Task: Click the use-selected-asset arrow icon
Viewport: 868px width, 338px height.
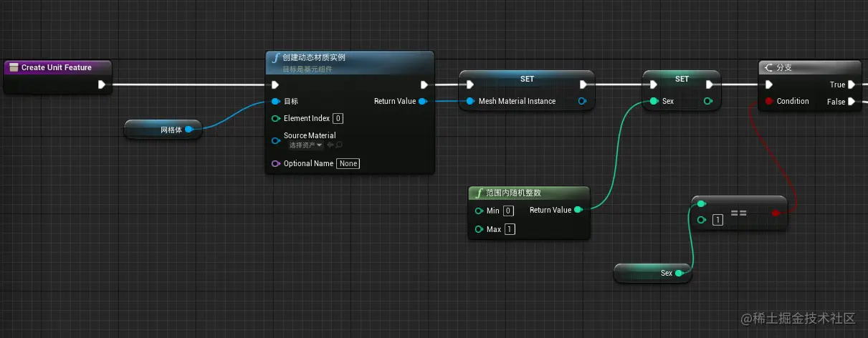Action: (330, 145)
